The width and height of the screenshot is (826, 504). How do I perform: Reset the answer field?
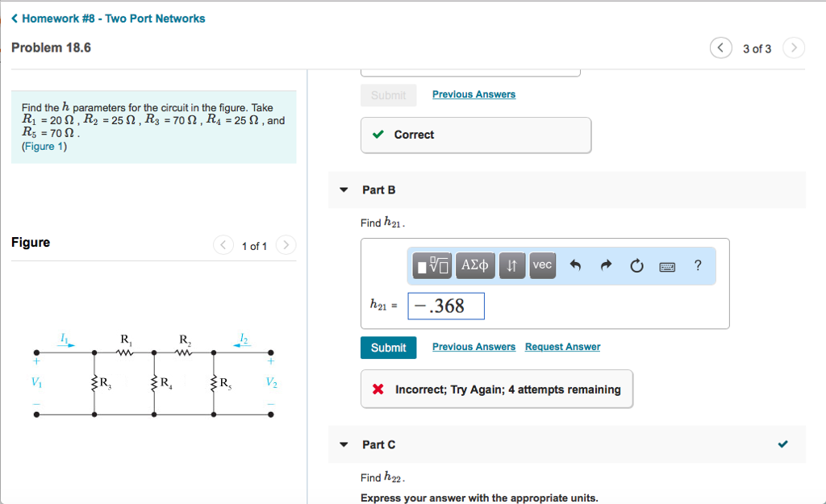tap(637, 265)
